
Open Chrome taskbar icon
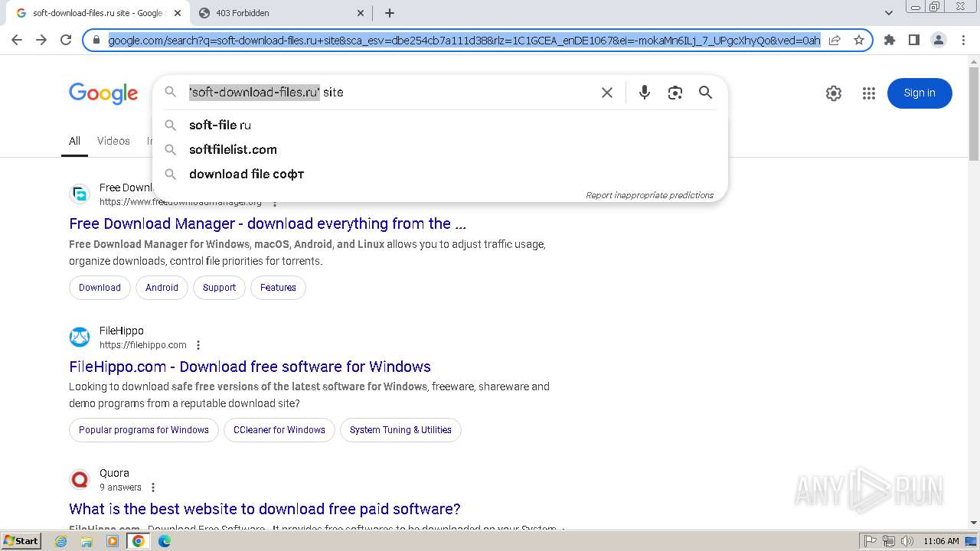pos(139,541)
